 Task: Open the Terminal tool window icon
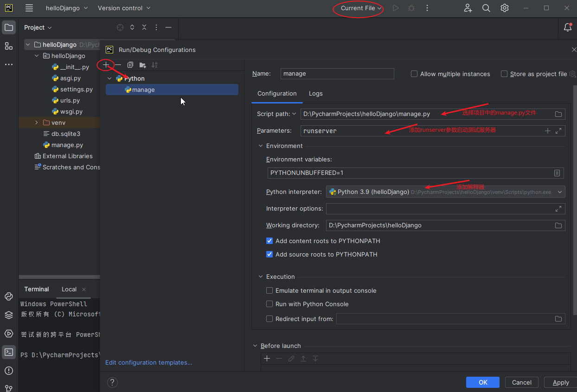click(x=9, y=352)
